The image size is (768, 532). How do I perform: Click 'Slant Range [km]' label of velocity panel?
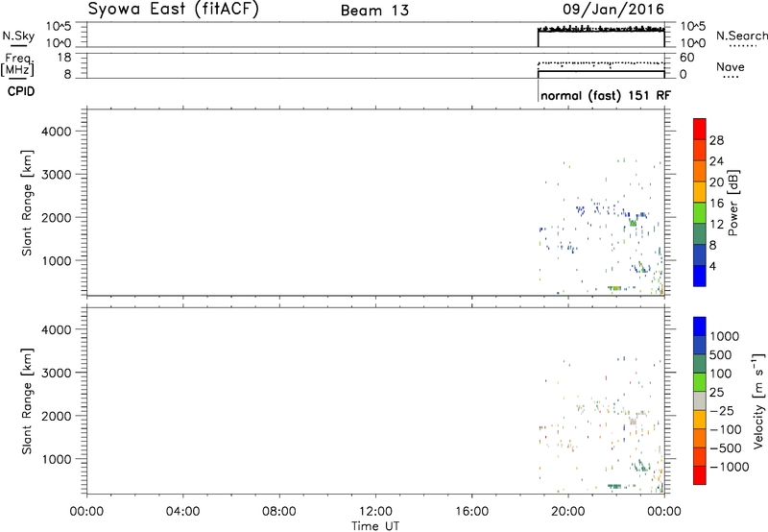pos(27,401)
